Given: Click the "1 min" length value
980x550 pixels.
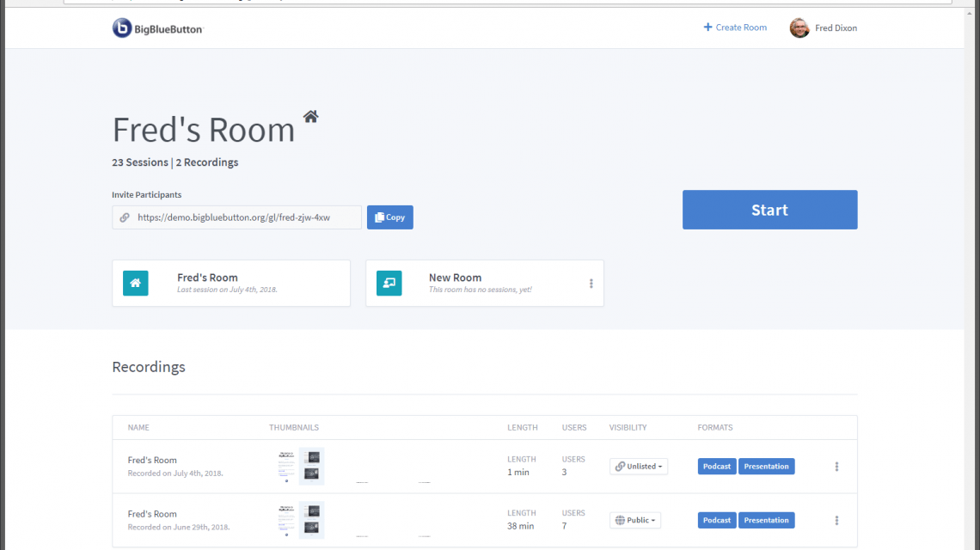Looking at the screenshot, I should (x=518, y=473).
